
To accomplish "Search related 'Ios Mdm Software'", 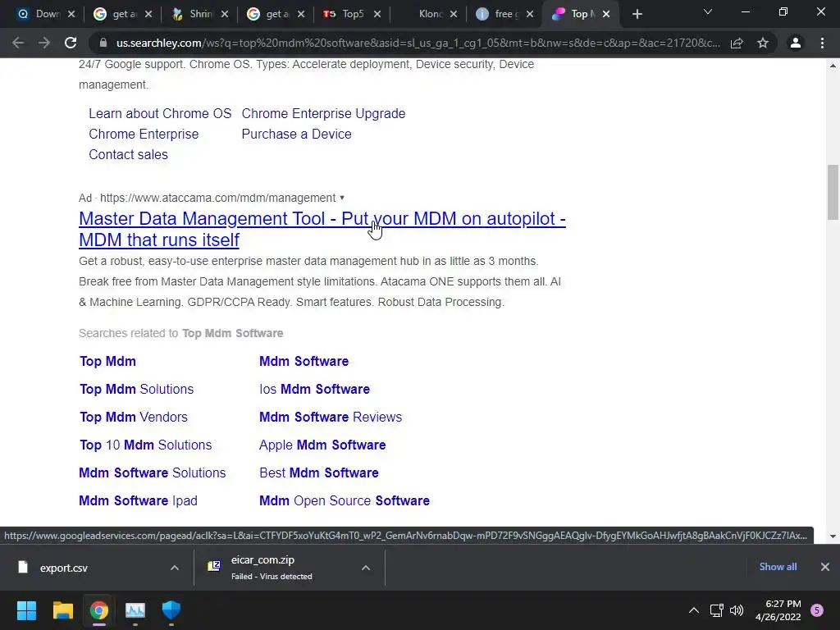I will [314, 389].
